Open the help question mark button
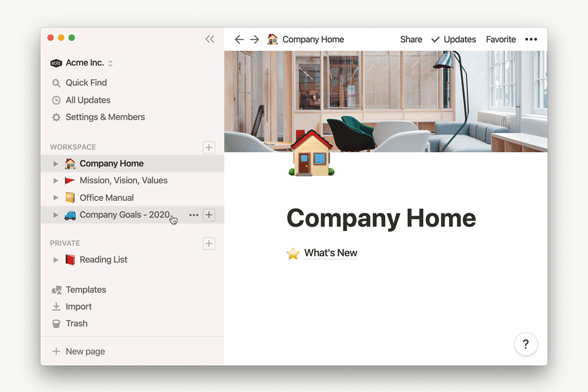 526,344
